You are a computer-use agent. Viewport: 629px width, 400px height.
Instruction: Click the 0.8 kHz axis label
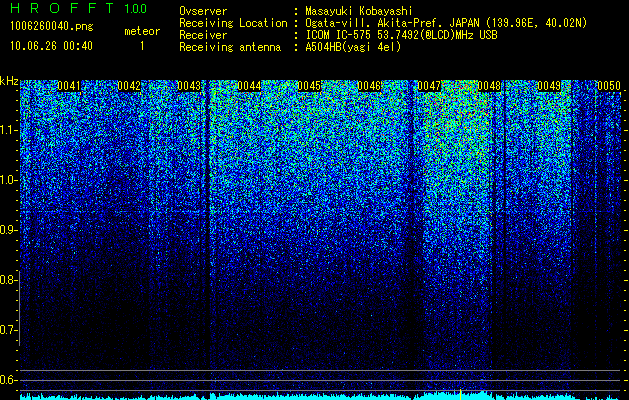pos(8,280)
